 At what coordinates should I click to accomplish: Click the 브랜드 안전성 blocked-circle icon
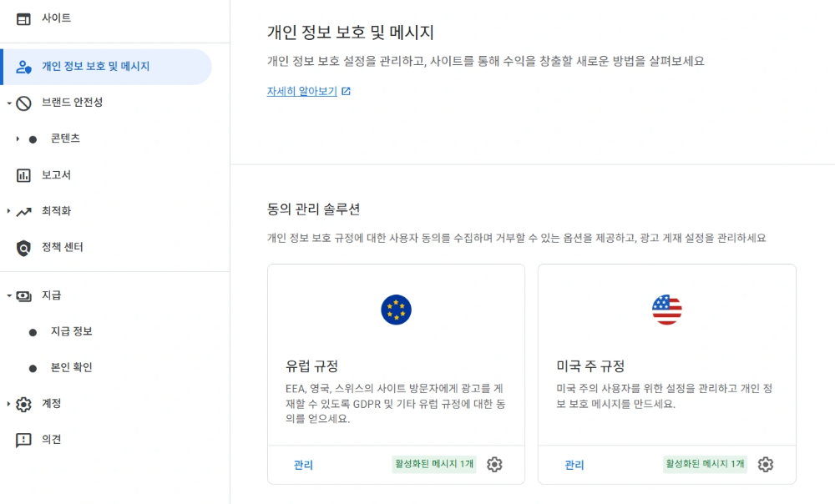coord(23,103)
